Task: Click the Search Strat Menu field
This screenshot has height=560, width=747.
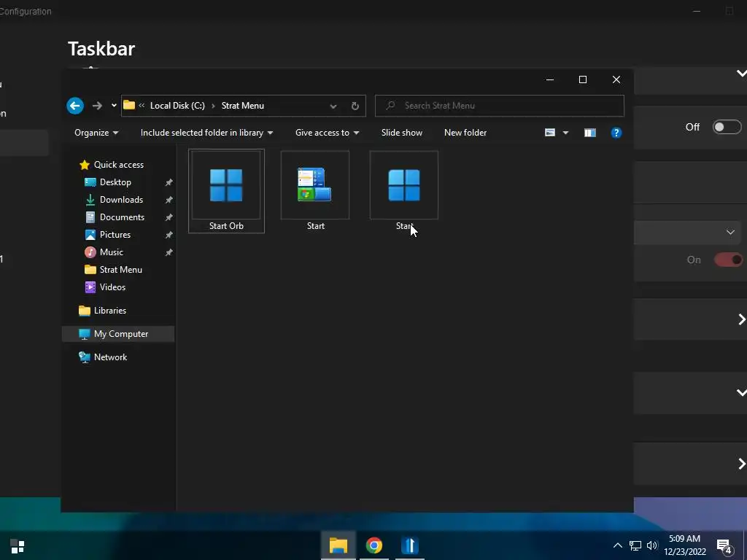Action: click(x=499, y=106)
